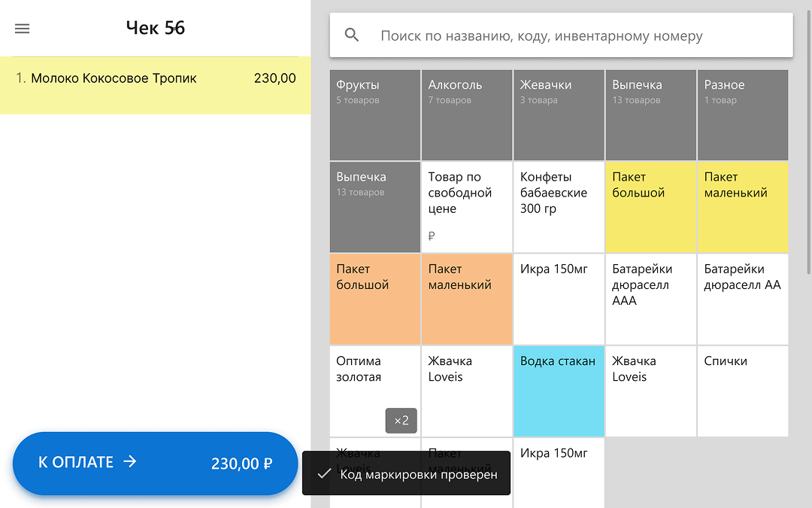Click the ×2 quantity badge
This screenshot has height=508, width=812.
(401, 421)
